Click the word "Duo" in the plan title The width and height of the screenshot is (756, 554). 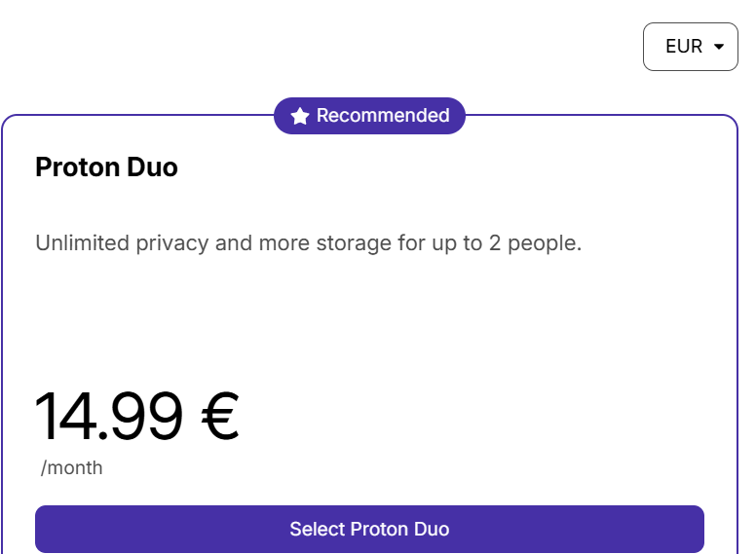[153, 167]
